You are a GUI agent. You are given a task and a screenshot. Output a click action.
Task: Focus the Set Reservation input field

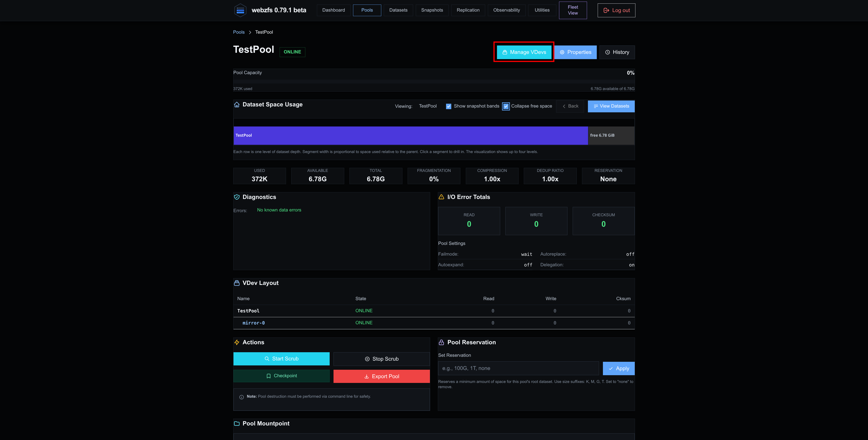tap(519, 368)
